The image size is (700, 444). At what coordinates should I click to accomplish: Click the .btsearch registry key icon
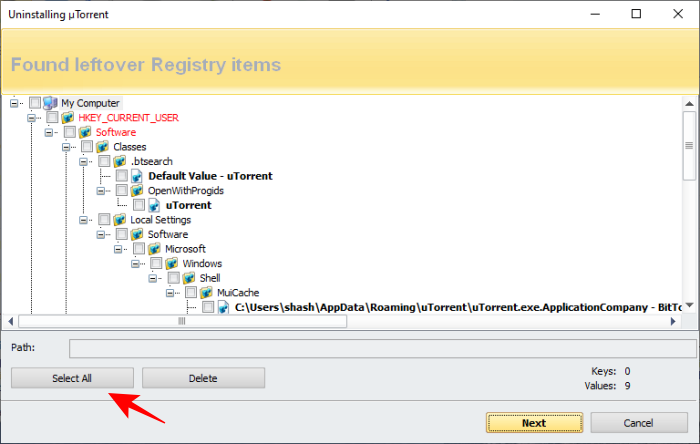click(120, 162)
